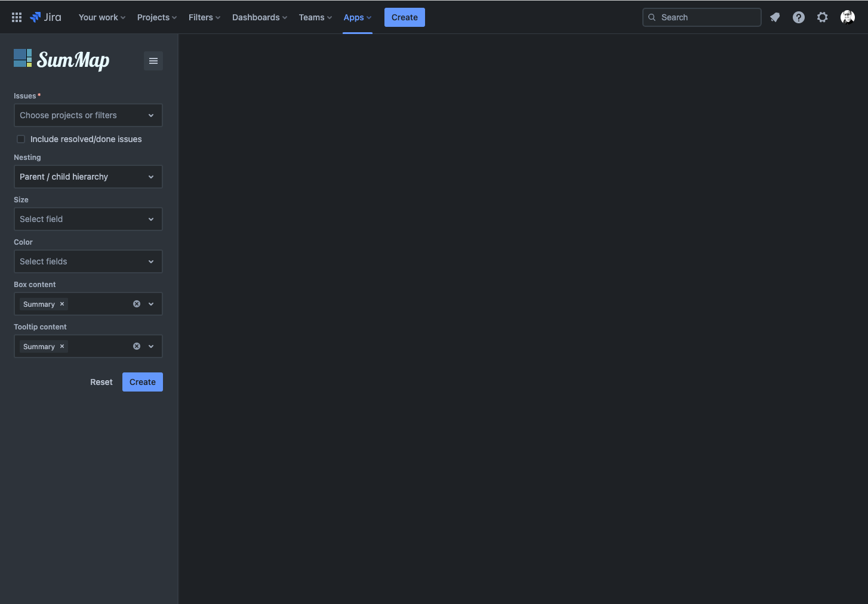Screen dimensions: 868x604
Task: Open the help question mark icon
Action: point(799,17)
